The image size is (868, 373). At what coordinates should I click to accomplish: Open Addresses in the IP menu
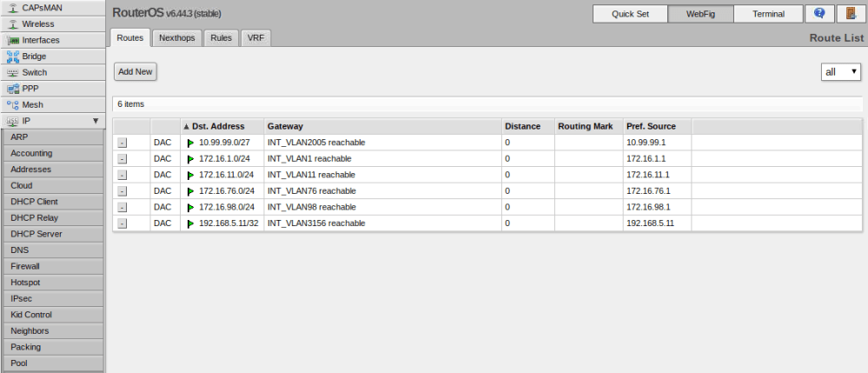52,169
